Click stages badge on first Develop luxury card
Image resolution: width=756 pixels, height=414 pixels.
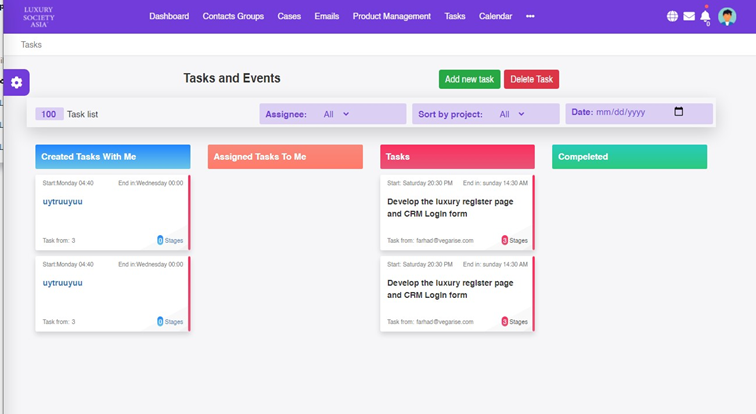tap(514, 240)
